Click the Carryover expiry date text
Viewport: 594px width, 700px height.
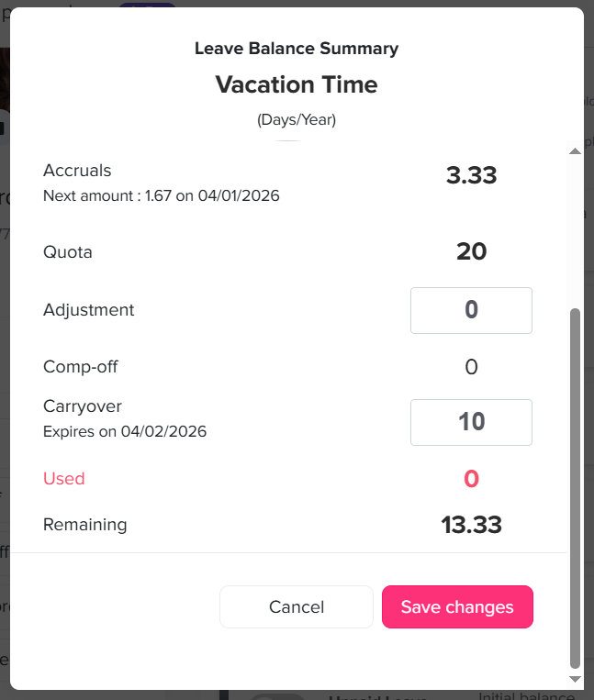click(x=125, y=431)
